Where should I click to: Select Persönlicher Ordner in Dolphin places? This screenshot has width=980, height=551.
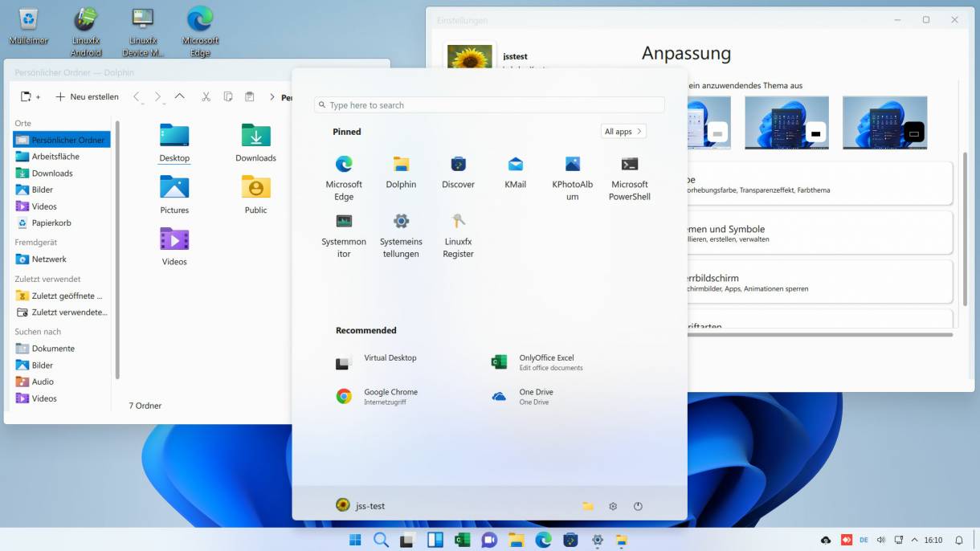click(x=62, y=140)
